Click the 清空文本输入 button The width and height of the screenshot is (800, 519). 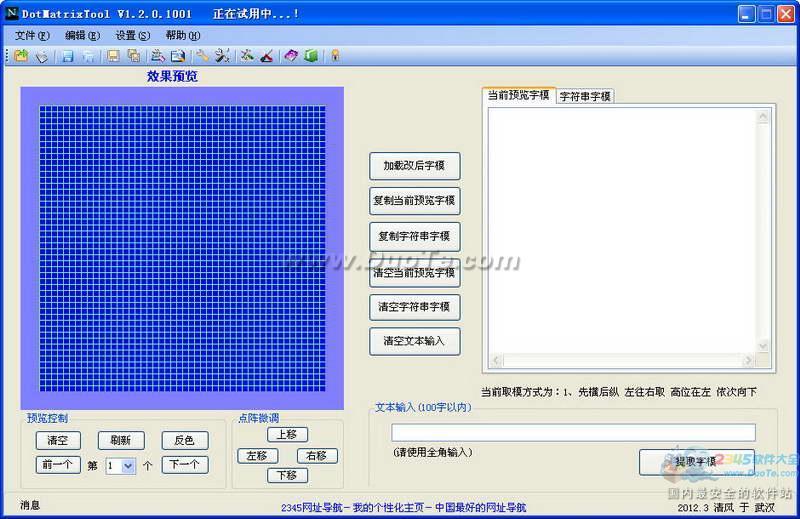coord(414,341)
